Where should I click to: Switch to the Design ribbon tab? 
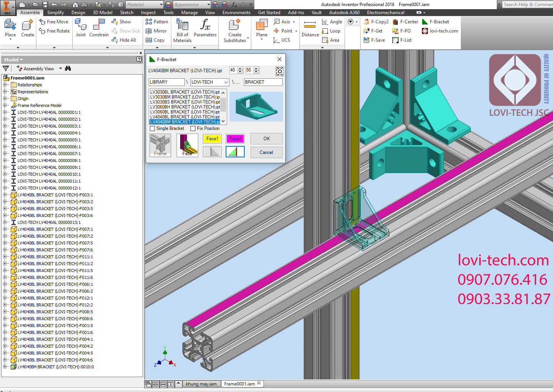pyautogui.click(x=78, y=13)
